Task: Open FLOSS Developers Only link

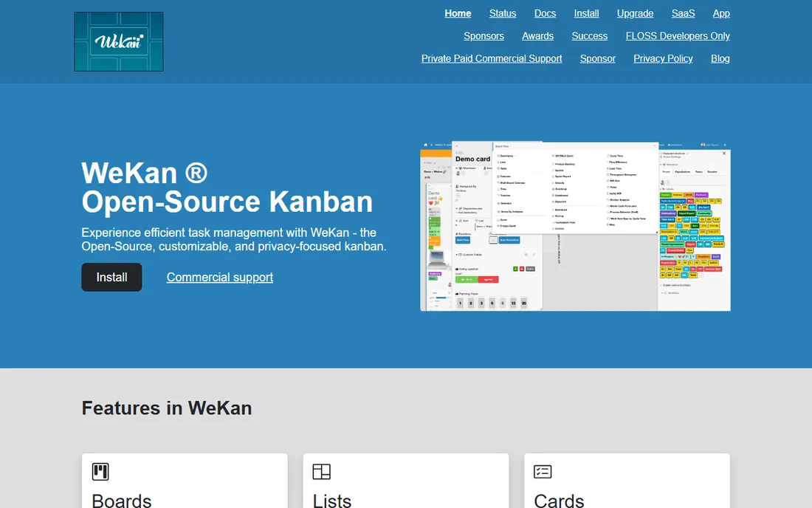Action: click(x=678, y=35)
